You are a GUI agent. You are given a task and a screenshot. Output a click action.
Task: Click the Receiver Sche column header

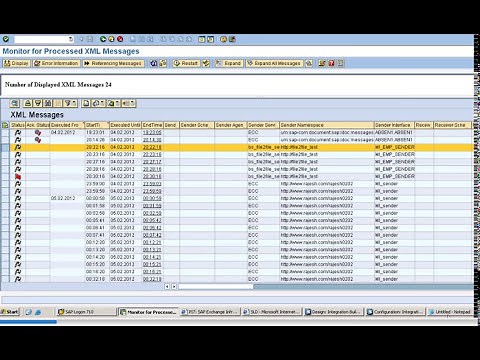point(452,125)
